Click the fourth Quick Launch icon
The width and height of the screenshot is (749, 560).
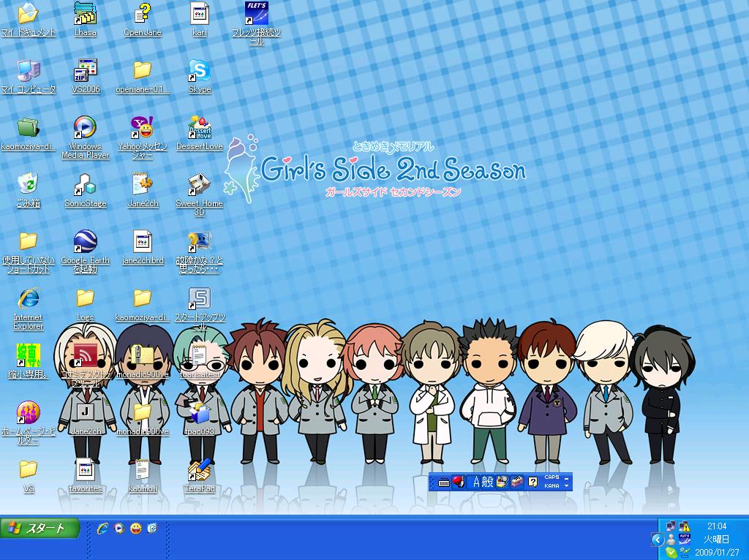pos(153,528)
